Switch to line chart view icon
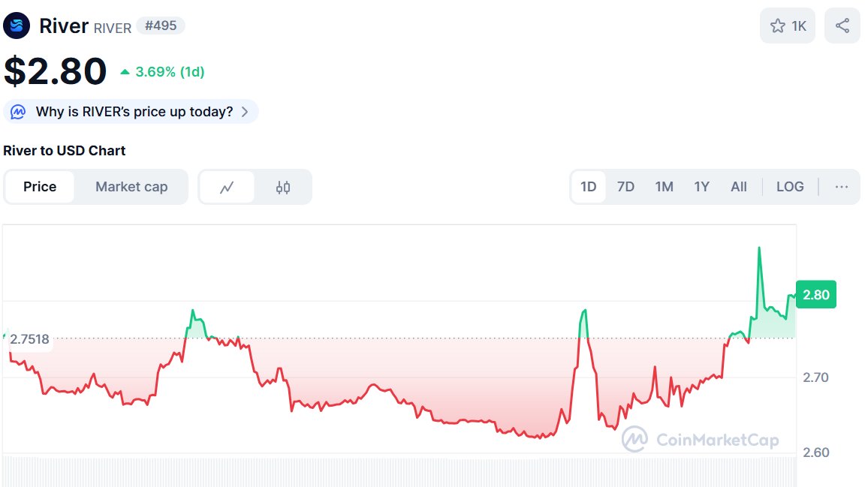The height and width of the screenshot is (487, 868). [x=227, y=187]
